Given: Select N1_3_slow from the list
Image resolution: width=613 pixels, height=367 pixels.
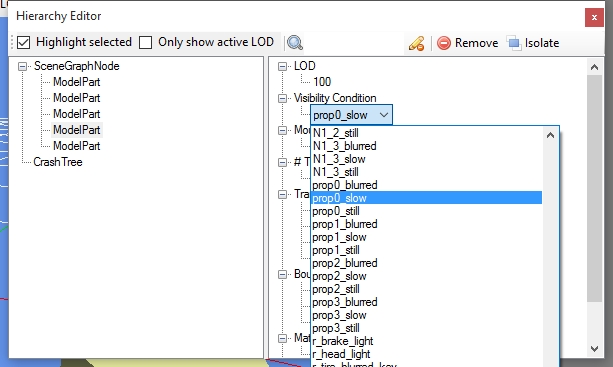Looking at the screenshot, I should point(426,159).
